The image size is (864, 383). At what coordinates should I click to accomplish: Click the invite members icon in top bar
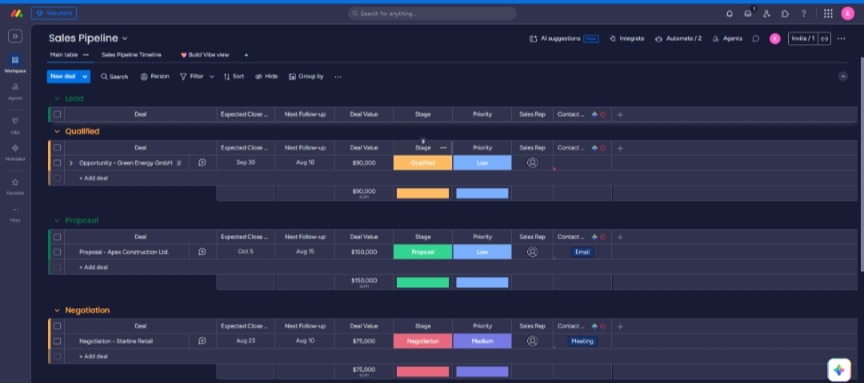(766, 14)
